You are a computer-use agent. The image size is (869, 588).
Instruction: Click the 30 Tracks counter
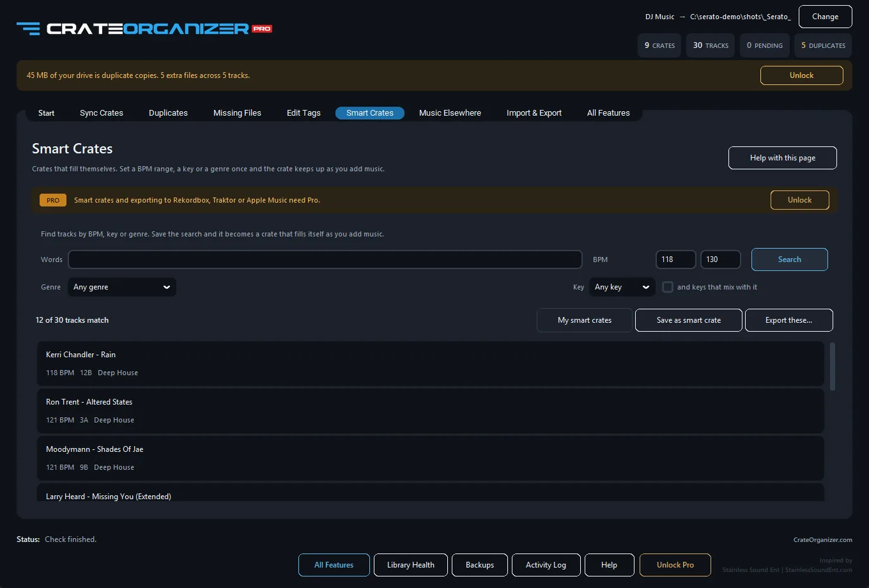pyautogui.click(x=711, y=45)
